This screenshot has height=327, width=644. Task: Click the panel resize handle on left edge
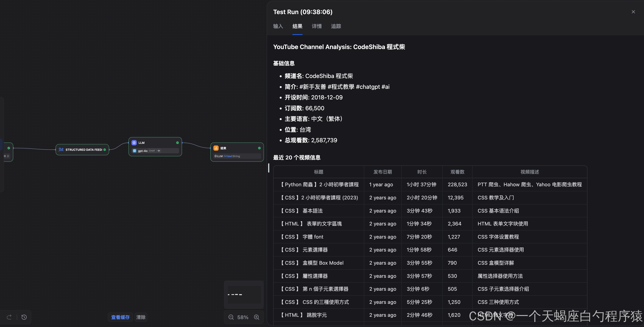pyautogui.click(x=269, y=168)
